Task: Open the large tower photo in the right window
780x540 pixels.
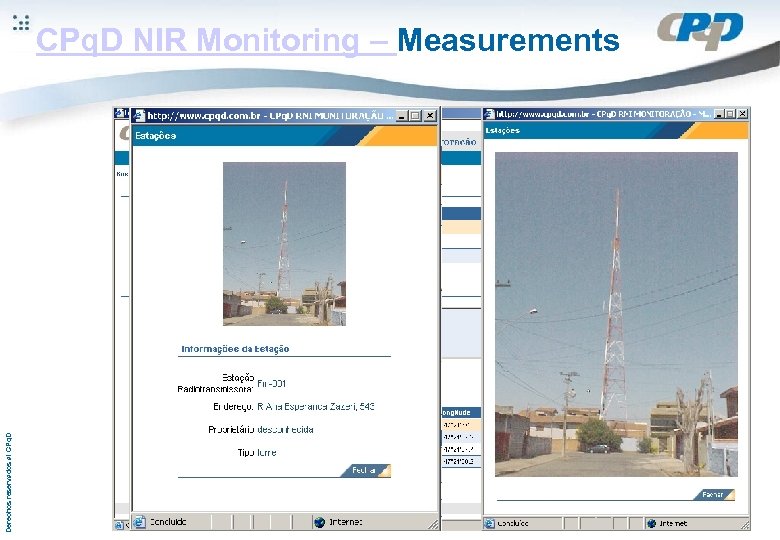Action: pos(616,314)
